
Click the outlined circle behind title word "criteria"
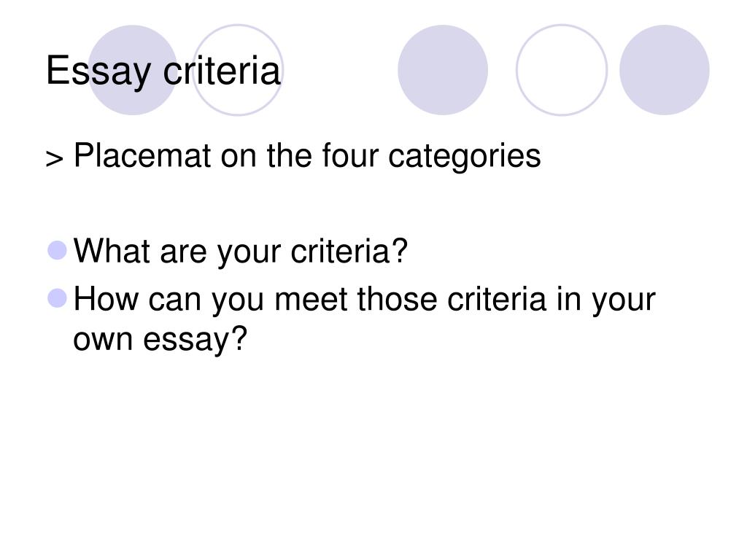237,70
